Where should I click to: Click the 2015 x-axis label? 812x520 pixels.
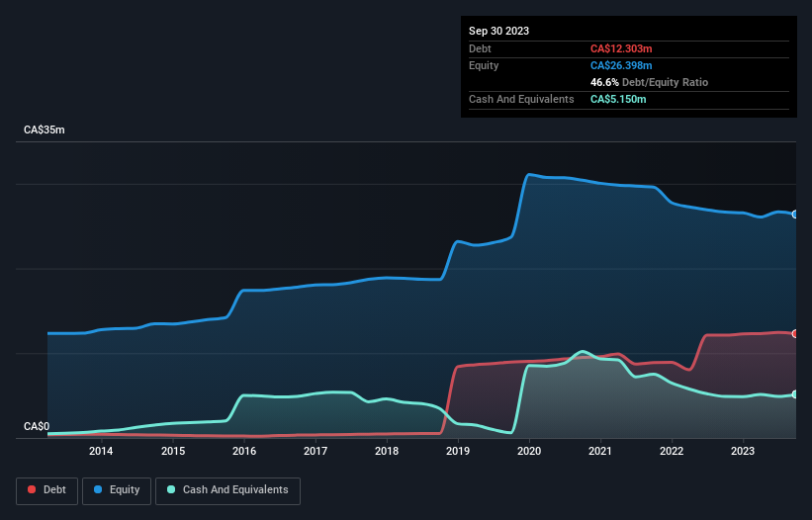pyautogui.click(x=173, y=451)
